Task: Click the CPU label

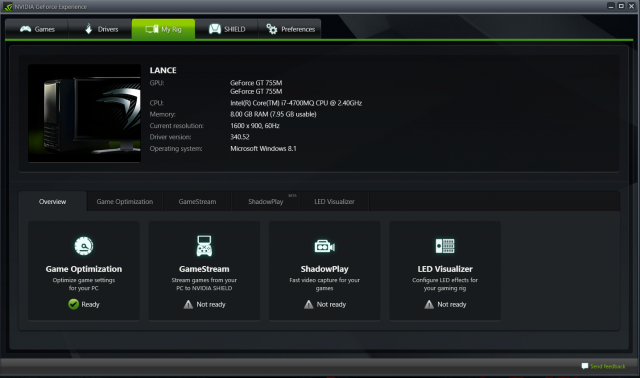Action: pos(156,103)
